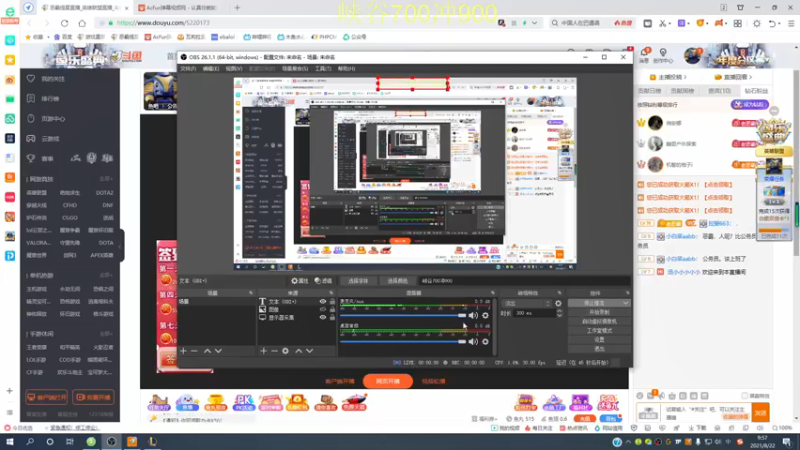Toggle lock on the display capture source
800x450 pixels.
point(332,317)
